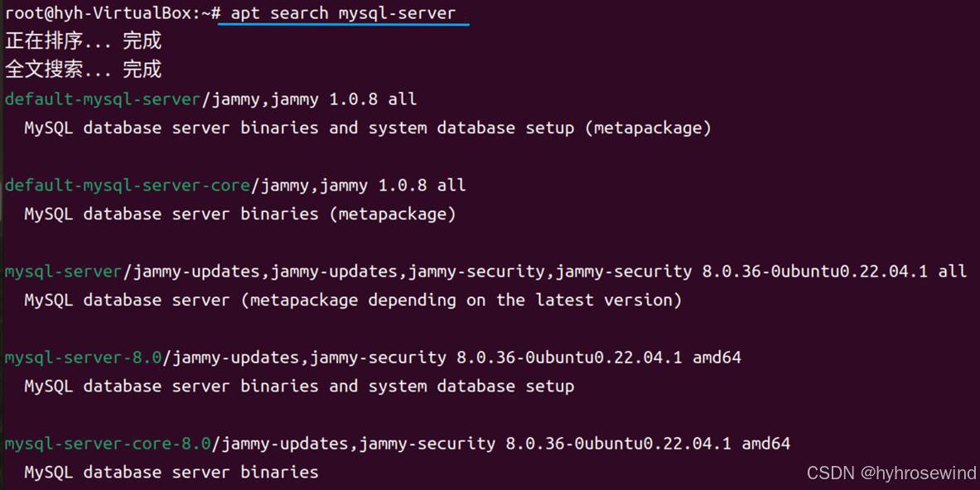Click description 'MySQL database server binaries and system database setup (metapackage)'

(368, 128)
